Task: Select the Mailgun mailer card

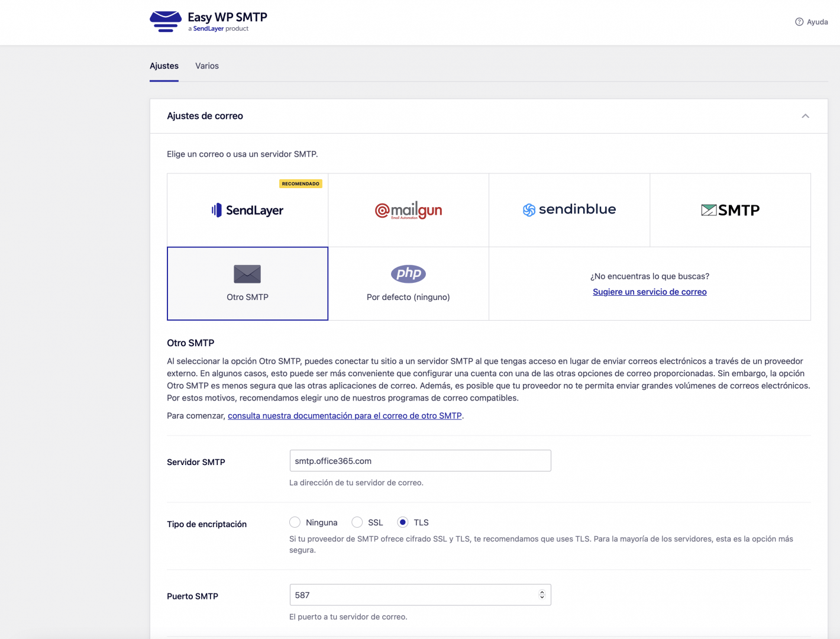Action: [x=408, y=210]
